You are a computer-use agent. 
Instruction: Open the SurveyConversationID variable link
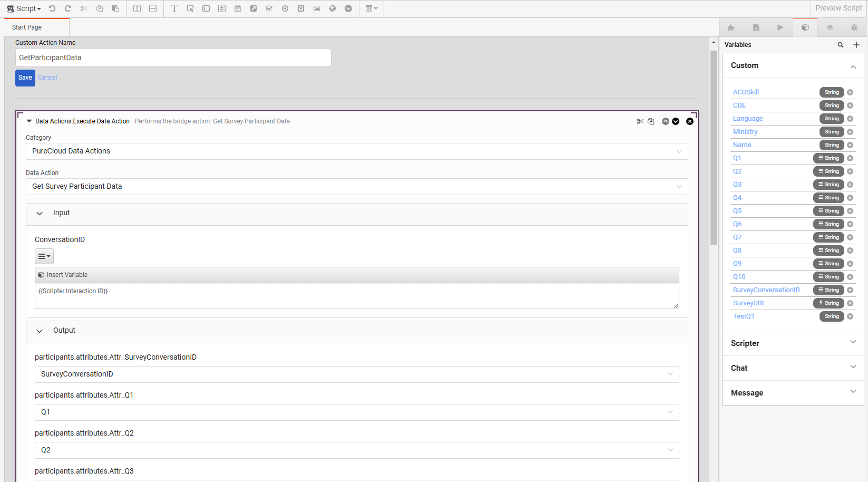click(x=766, y=290)
